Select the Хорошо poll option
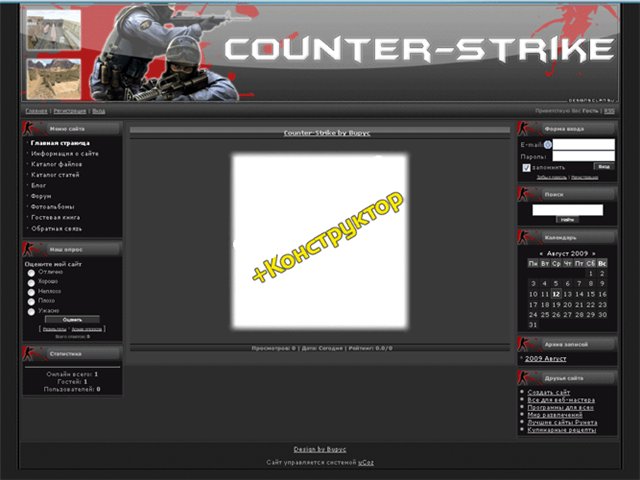The image size is (640, 480). pos(31,282)
